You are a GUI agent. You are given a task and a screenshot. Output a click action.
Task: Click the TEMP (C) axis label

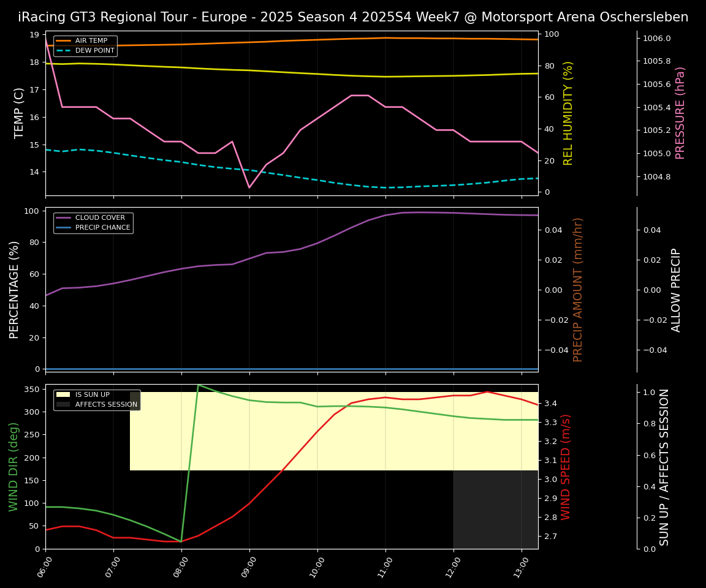(x=19, y=113)
